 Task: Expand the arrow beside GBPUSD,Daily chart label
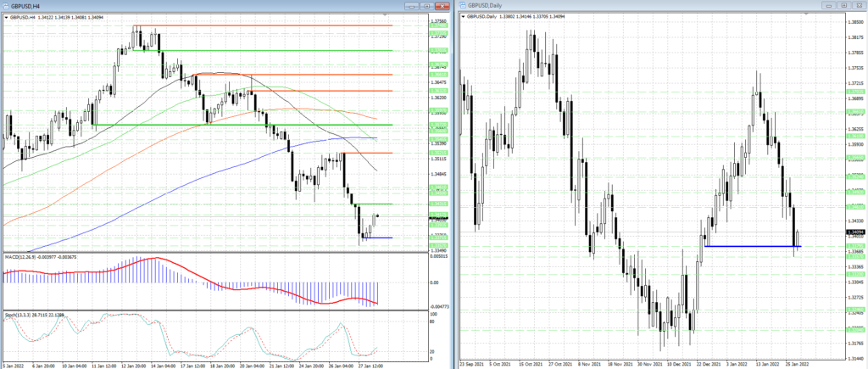(x=465, y=16)
